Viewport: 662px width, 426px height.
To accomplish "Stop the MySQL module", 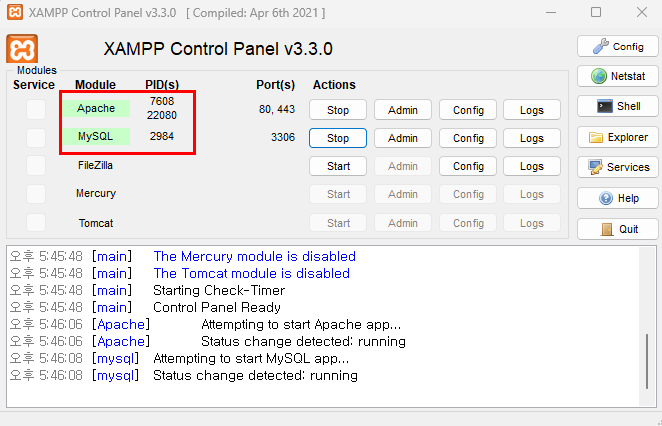I will click(x=338, y=138).
